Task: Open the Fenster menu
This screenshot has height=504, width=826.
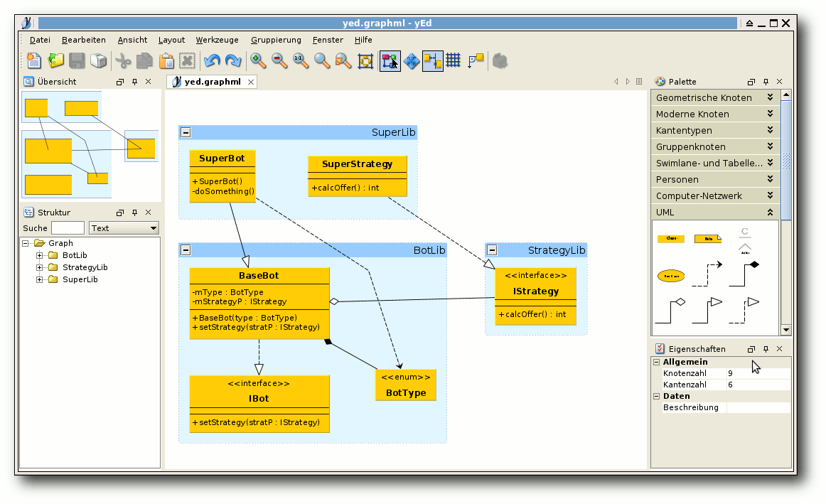Action: point(328,40)
